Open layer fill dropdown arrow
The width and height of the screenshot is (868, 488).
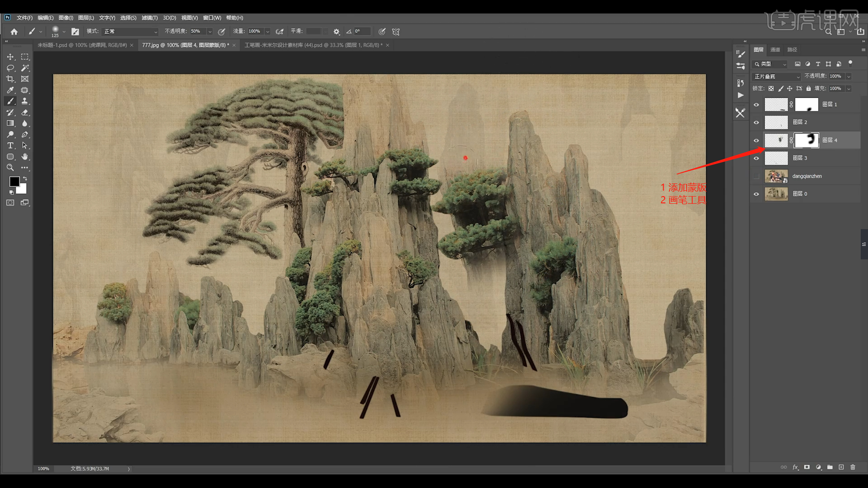(849, 89)
